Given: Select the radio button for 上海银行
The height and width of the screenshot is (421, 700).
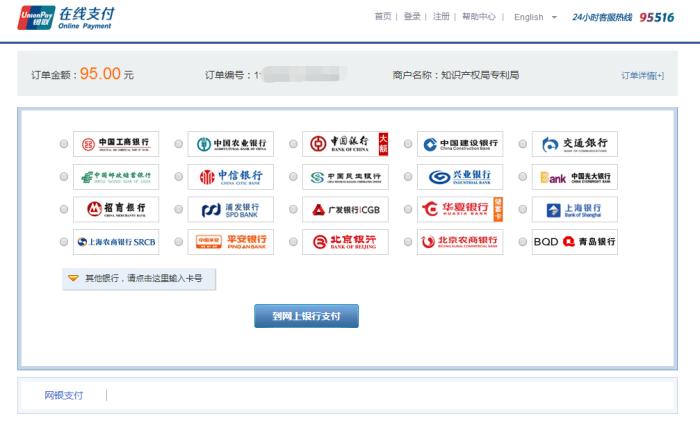Looking at the screenshot, I should [x=523, y=209].
